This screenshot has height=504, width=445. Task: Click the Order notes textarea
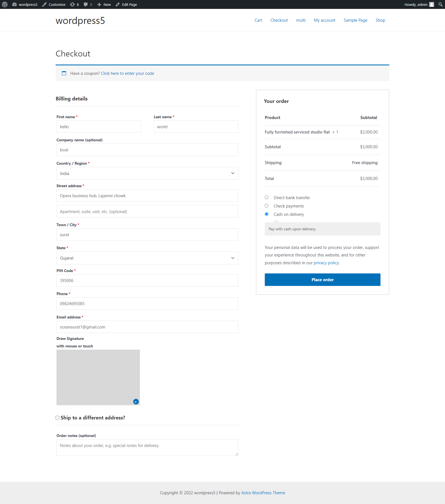pos(147,448)
